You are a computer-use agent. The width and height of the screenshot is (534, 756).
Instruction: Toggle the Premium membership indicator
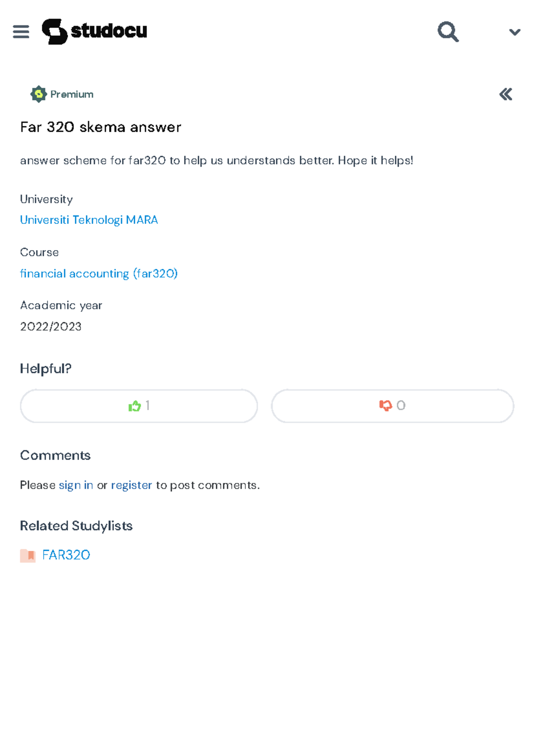pyautogui.click(x=61, y=94)
